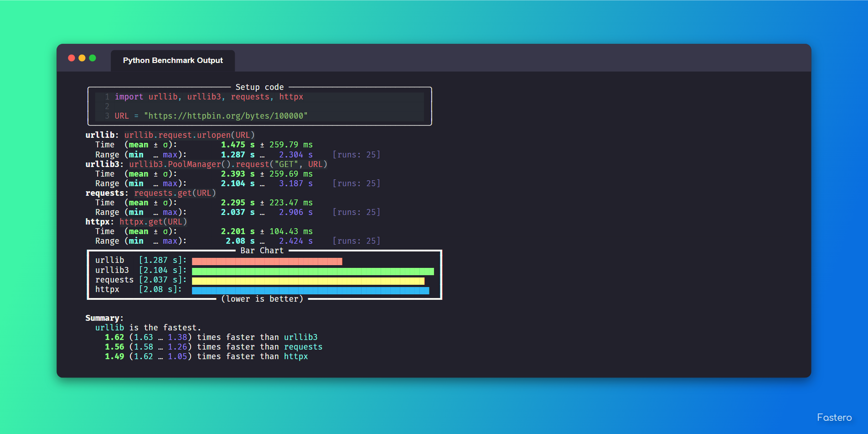This screenshot has height=434, width=868.
Task: Click the blue httpx bar in chart
Action: 310,291
